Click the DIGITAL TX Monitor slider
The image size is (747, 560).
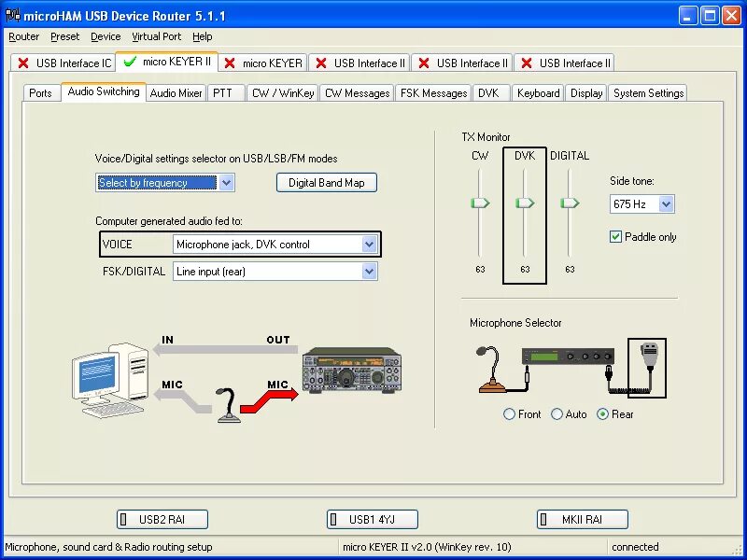(570, 203)
